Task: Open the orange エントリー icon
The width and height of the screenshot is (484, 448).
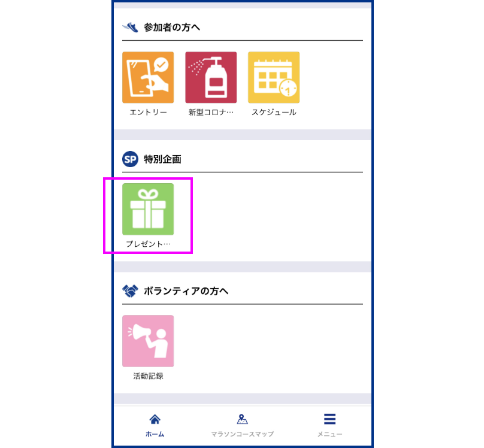Action: [x=148, y=77]
